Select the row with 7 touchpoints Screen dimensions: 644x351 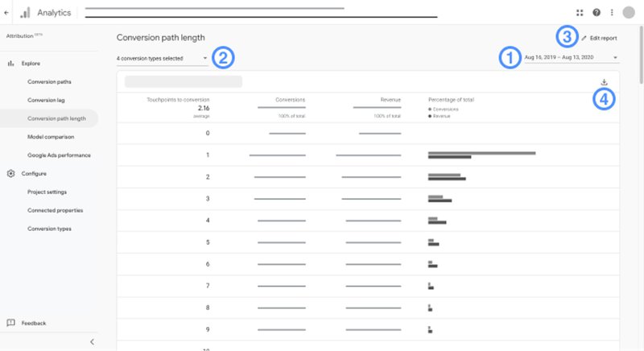pyautogui.click(x=368, y=286)
